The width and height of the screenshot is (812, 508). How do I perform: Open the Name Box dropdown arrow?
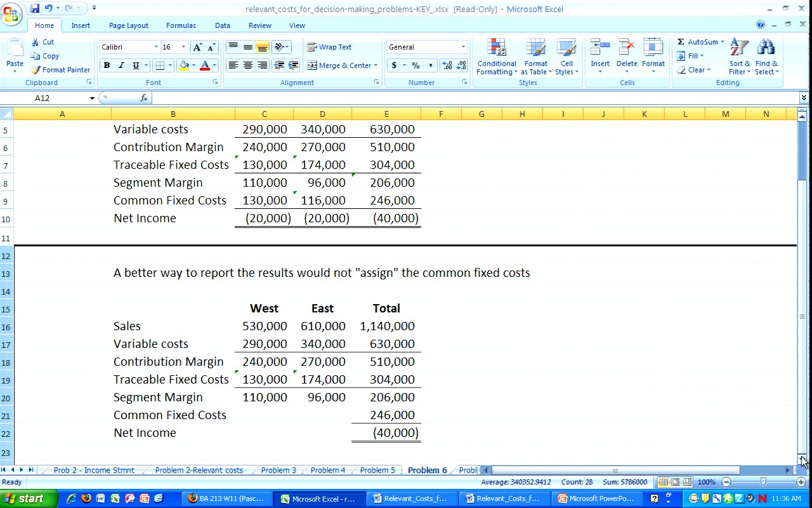92,98
